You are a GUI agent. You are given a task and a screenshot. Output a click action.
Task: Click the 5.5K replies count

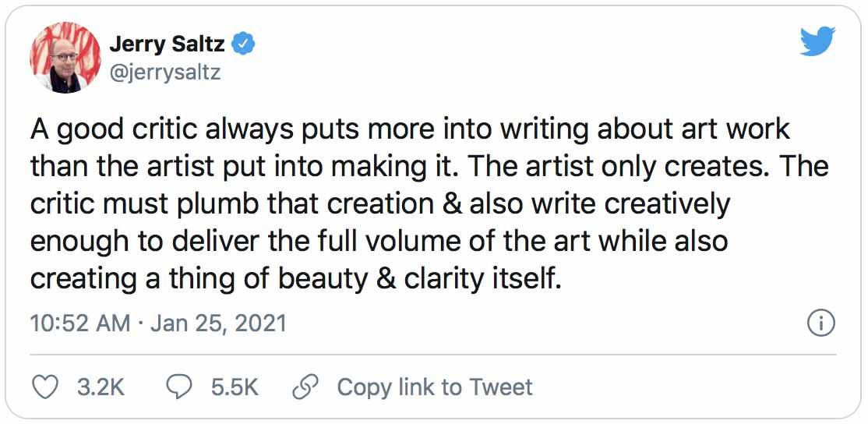click(234, 387)
